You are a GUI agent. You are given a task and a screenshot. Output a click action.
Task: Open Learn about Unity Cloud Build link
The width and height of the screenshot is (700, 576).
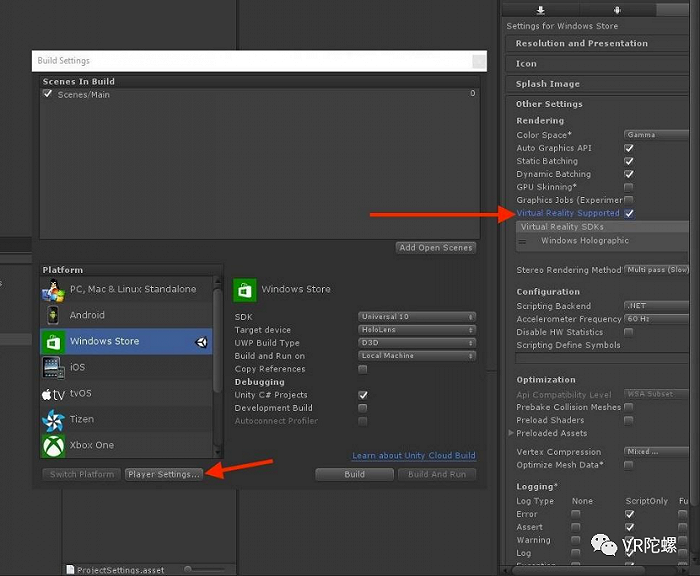tap(414, 456)
